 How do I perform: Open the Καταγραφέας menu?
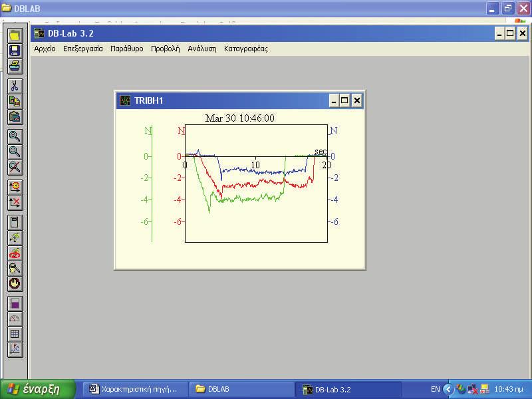[245, 49]
